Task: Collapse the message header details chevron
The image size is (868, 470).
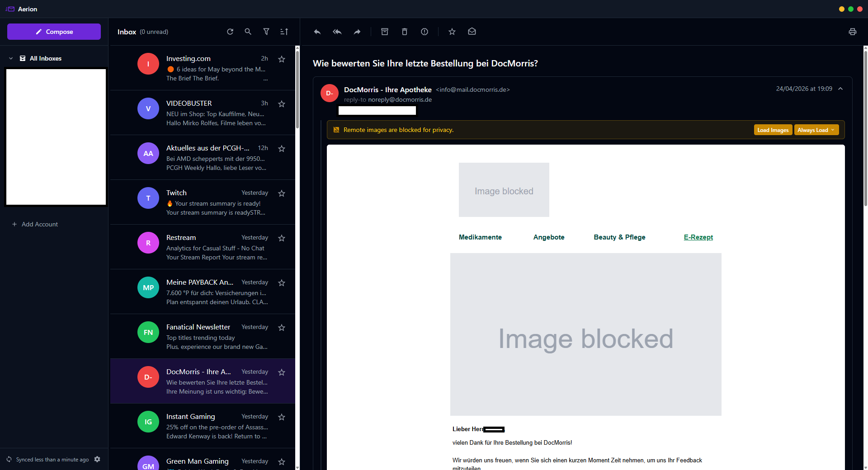Action: pos(840,89)
